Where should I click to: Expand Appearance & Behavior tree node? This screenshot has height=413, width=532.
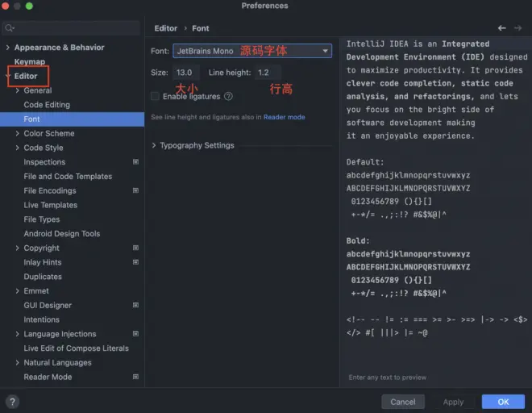pos(8,48)
